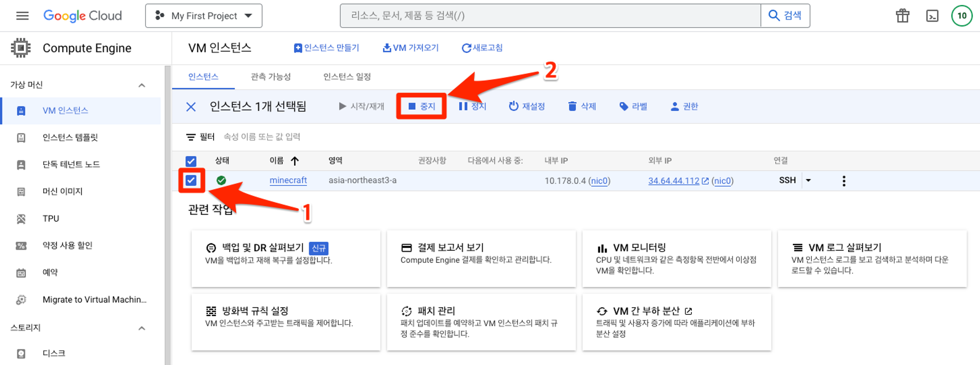This screenshot has width=980, height=365.
Task: Open the hamburger navigation menu
Action: point(22,16)
